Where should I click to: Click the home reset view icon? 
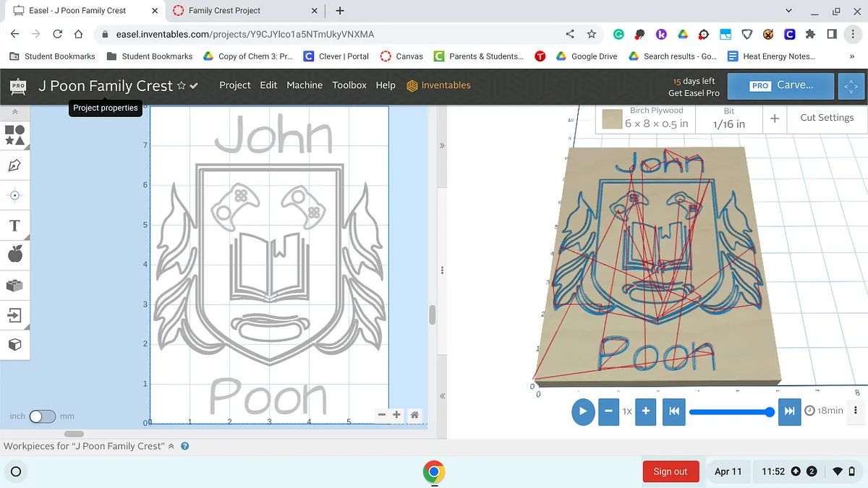coord(414,415)
